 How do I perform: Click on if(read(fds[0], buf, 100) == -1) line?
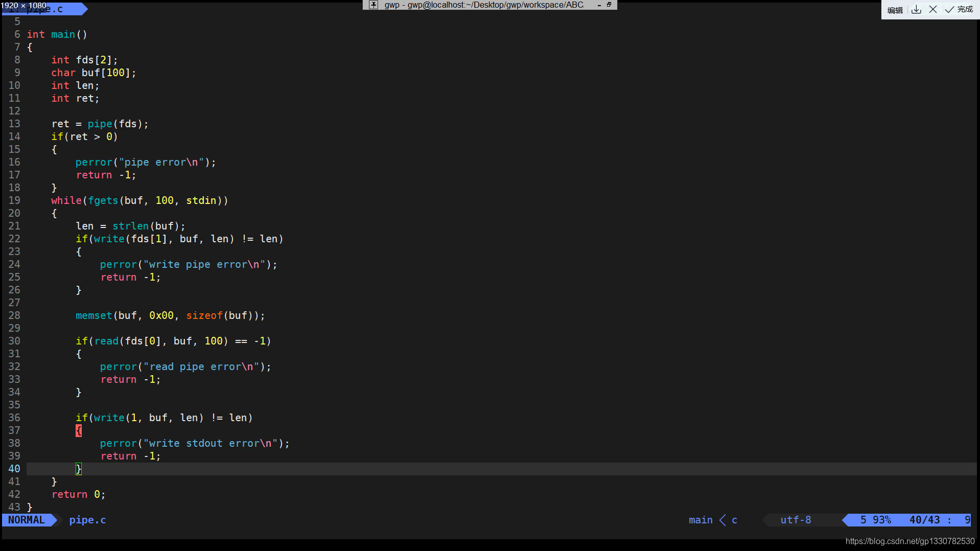pyautogui.click(x=173, y=341)
